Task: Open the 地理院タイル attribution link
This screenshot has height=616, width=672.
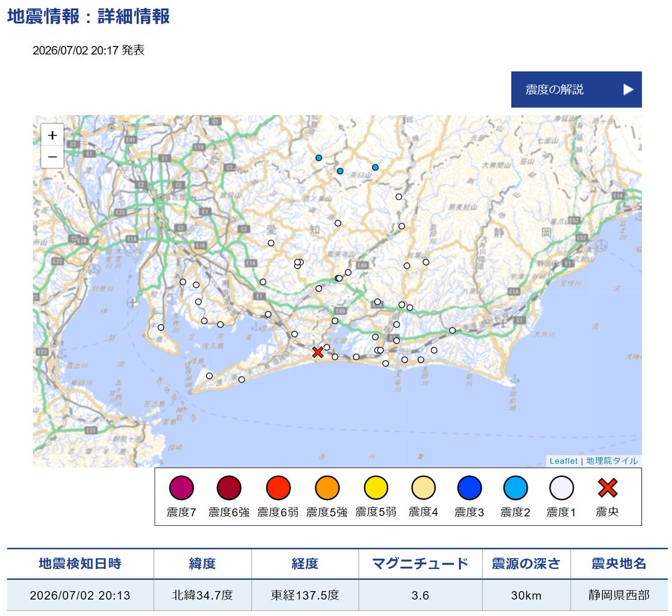Action: tap(612, 461)
